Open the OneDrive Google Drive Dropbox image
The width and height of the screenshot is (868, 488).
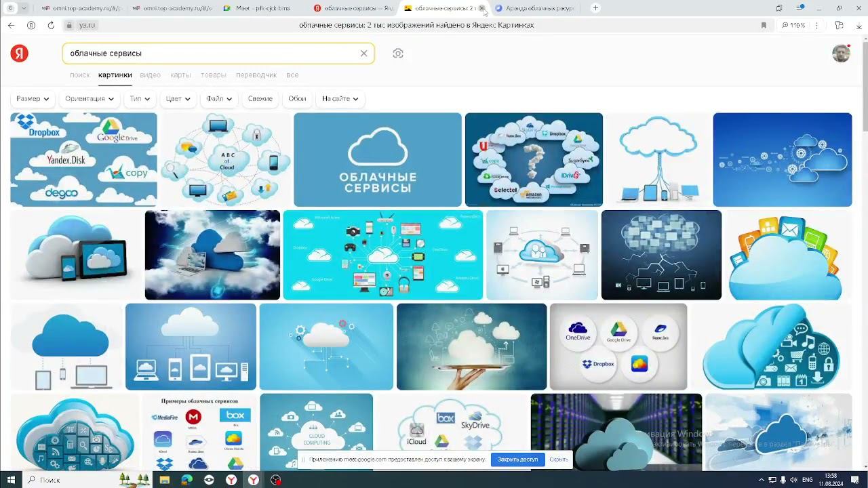click(618, 346)
